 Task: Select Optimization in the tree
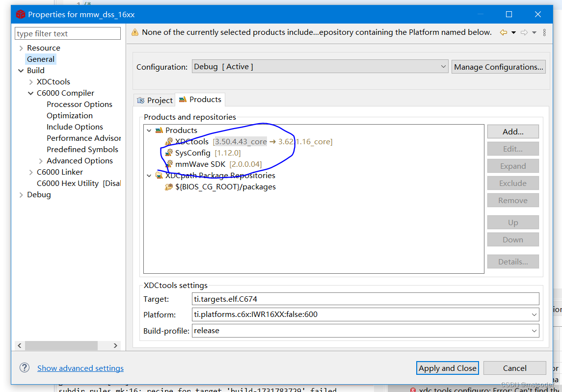tap(70, 116)
